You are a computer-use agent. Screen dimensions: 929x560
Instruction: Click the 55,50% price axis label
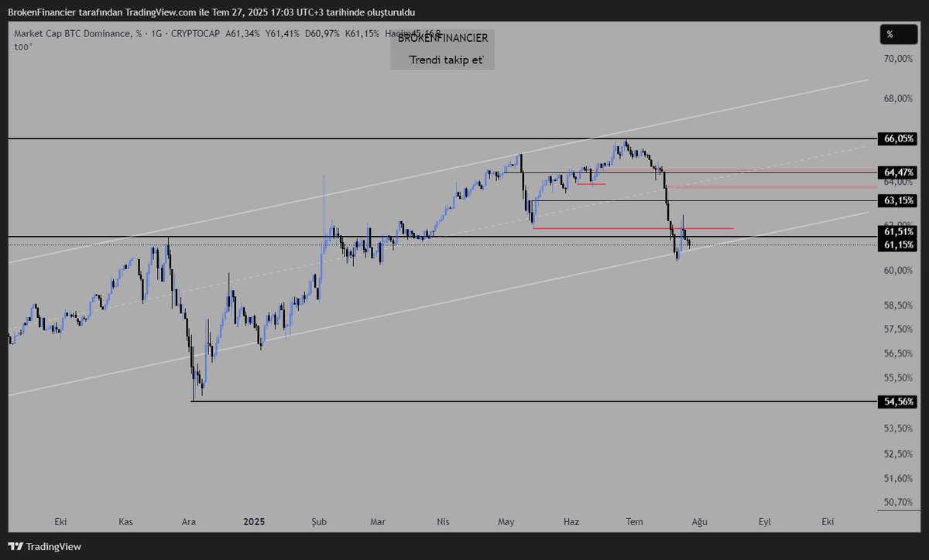coord(898,377)
